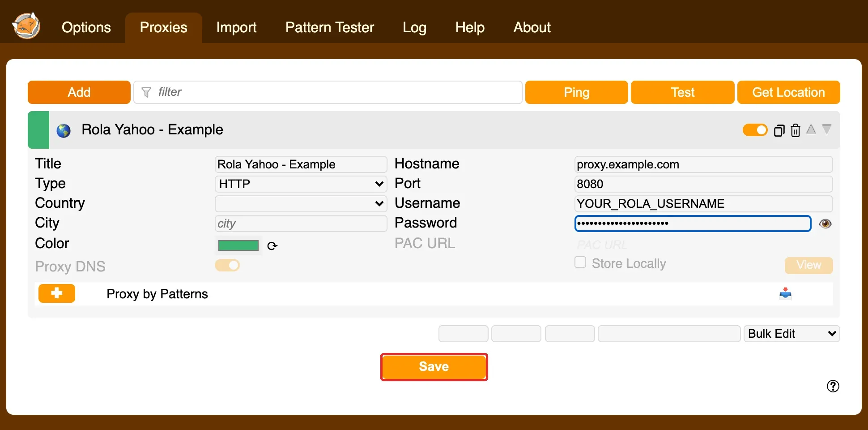868x430 pixels.
Task: Focus the filter input field
Action: coord(328,92)
